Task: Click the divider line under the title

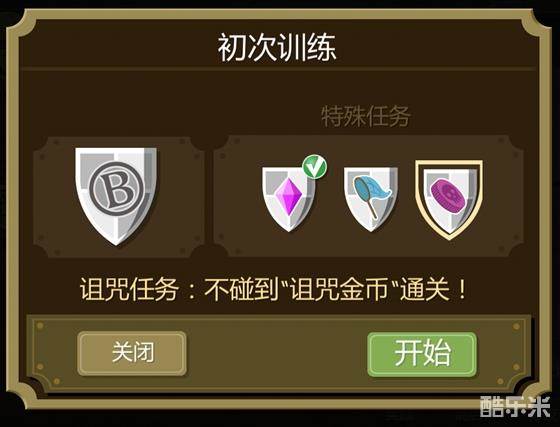Action: coord(278,68)
